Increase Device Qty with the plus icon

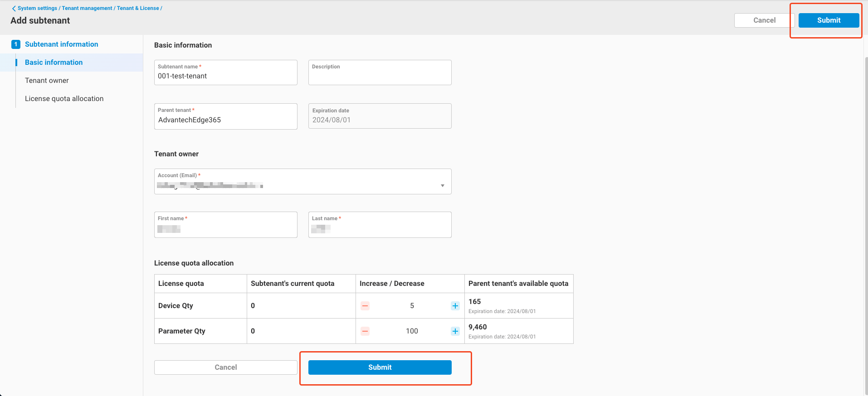455,306
